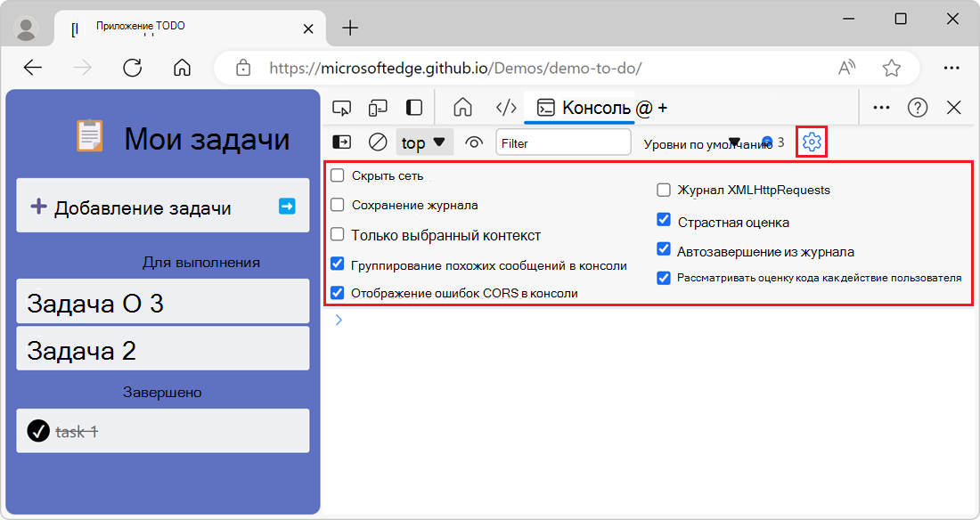Select the Inspect element tool

coord(342,106)
